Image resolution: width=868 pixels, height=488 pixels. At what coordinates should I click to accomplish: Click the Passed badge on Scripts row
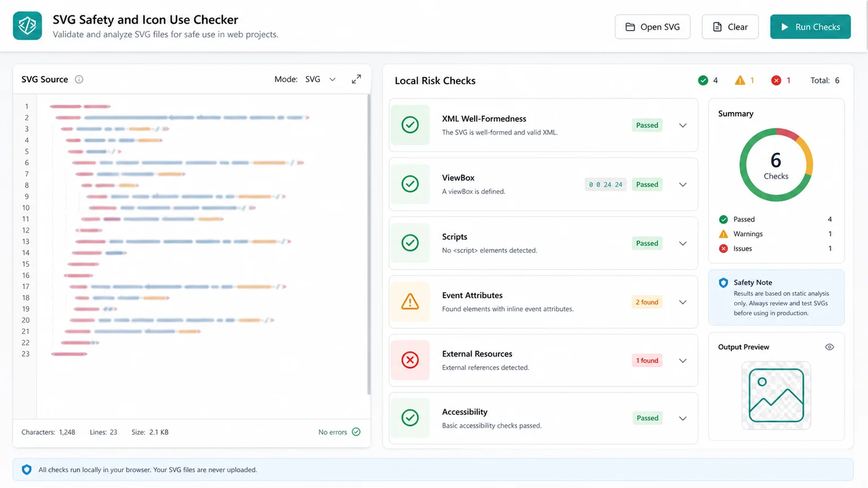point(647,243)
